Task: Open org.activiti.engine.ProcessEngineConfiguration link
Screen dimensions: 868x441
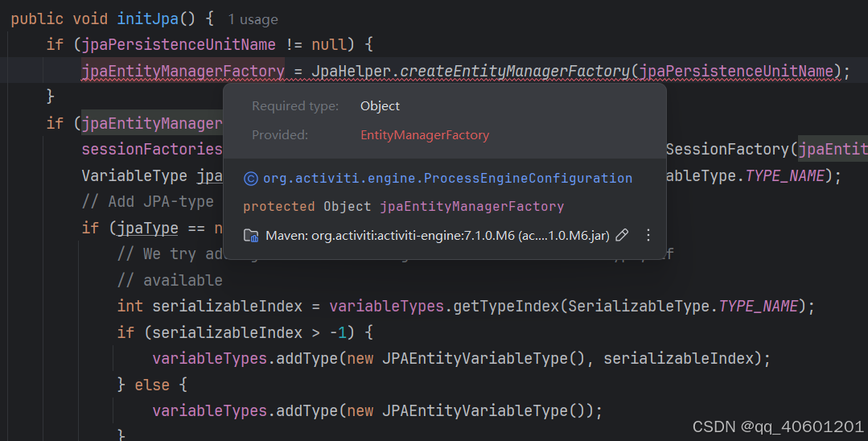Action: point(447,179)
